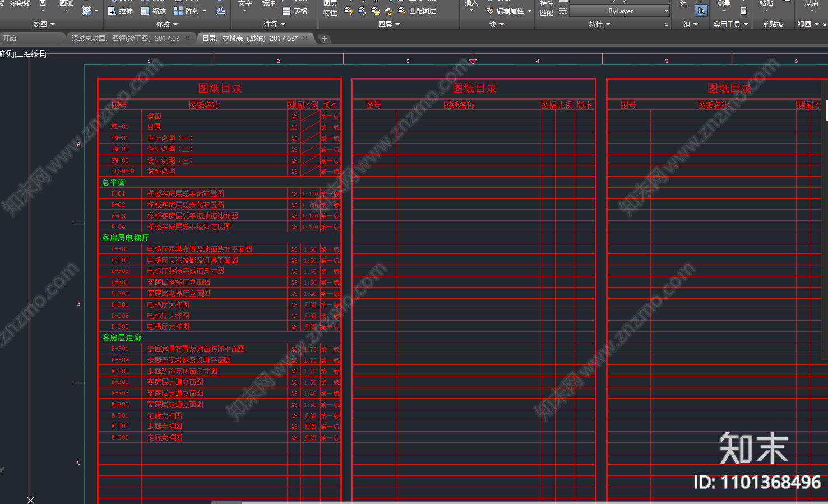Screen dimensions: 828x504
Task: Open Edit Attributes (编辑属性) tool
Action: click(504, 11)
